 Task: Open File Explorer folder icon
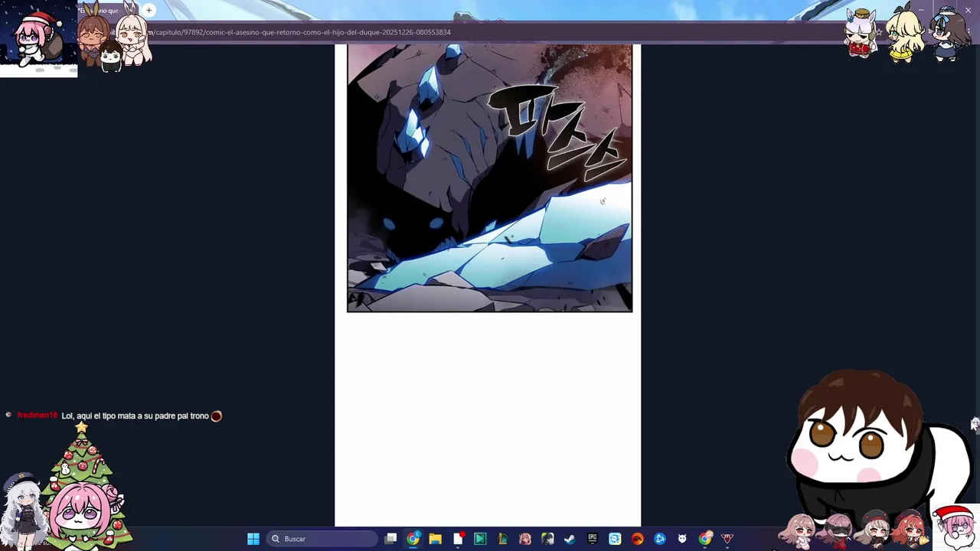click(435, 539)
